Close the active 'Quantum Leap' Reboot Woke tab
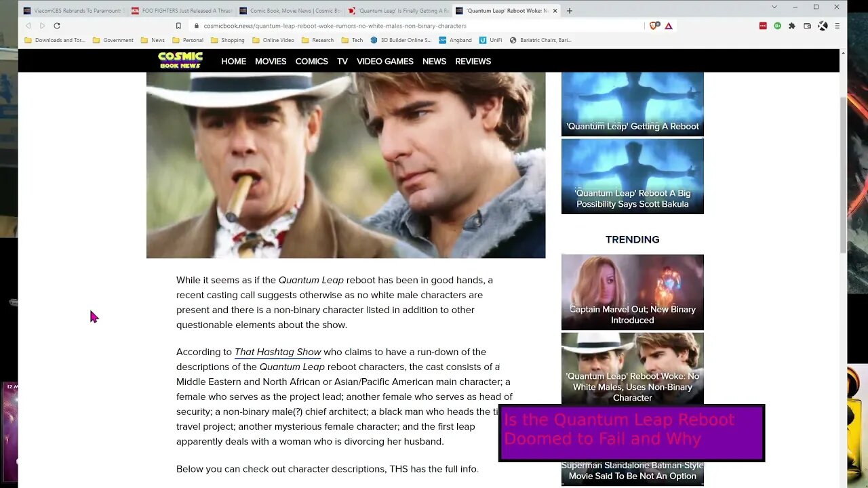This screenshot has width=868, height=488. (555, 11)
